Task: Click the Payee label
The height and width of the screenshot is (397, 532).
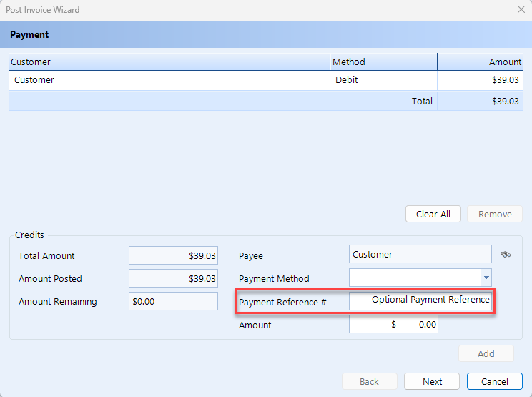Action: pyautogui.click(x=251, y=256)
